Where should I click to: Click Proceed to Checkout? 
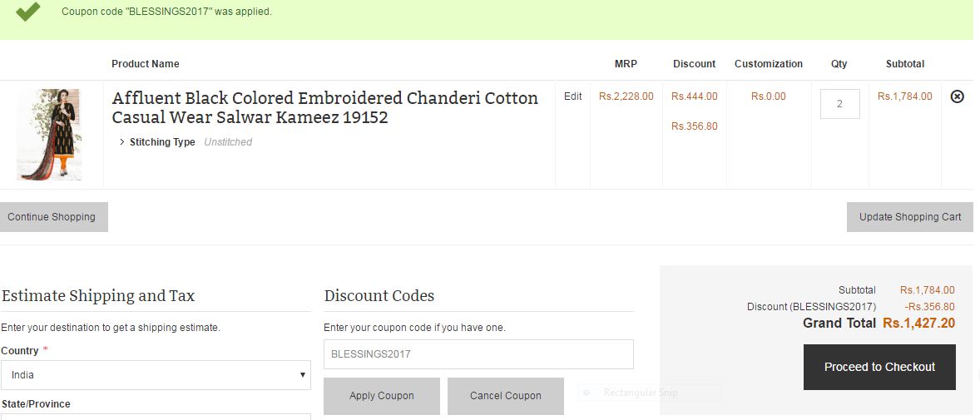(879, 367)
